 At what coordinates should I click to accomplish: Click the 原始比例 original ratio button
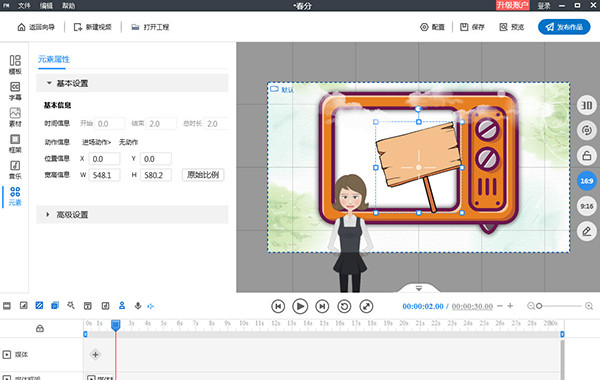point(203,175)
